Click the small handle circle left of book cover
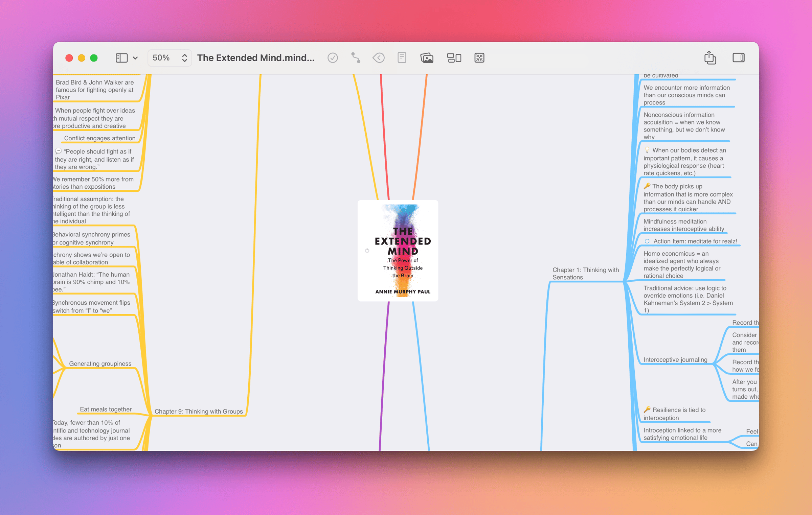Viewport: 812px width, 515px height. 367,251
